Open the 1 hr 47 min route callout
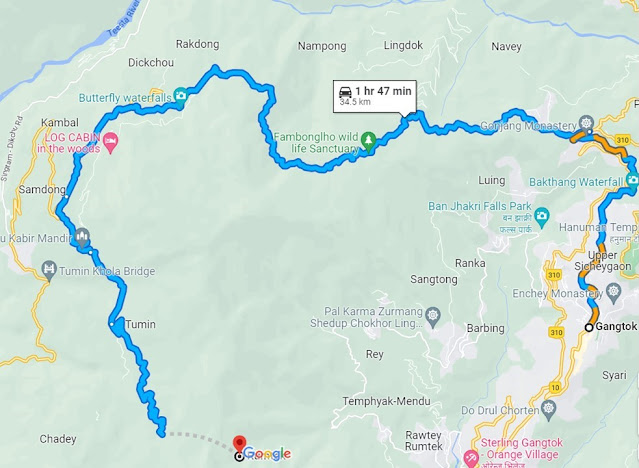Image resolution: width=639 pixels, height=468 pixels. tap(375, 96)
